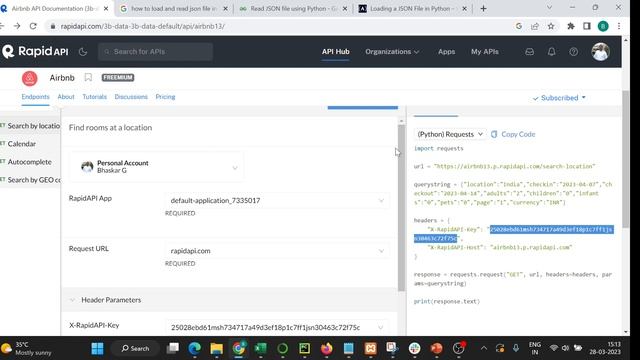Click the taskbar Search box
The image size is (640, 360).
point(135,349)
